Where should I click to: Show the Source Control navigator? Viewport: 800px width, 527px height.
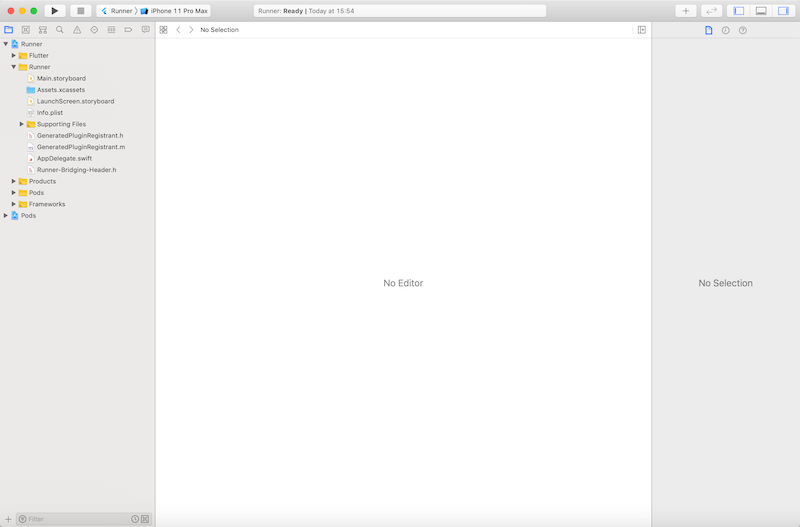[26, 30]
